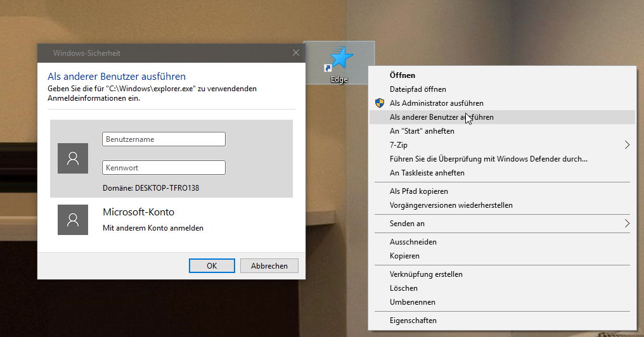Viewport: 644px width, 337px height.
Task: Select Verknüpfung erstellen
Action: [502, 274]
